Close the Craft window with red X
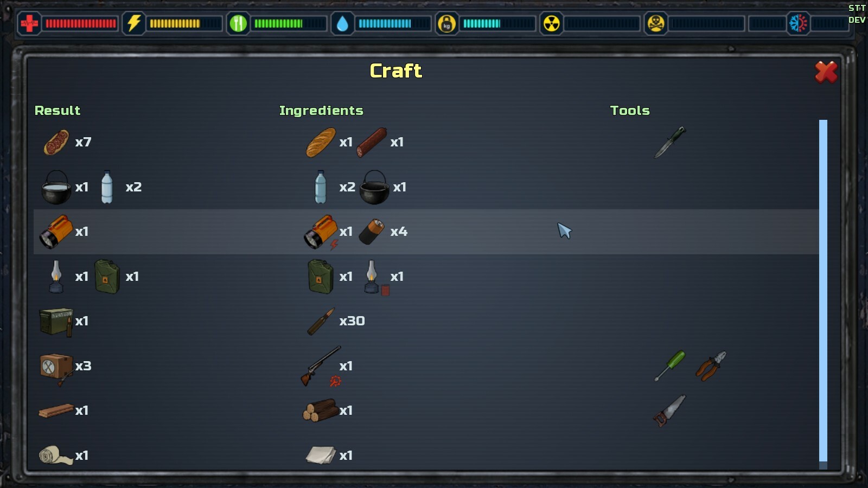Viewport: 868px width, 488px height. pos(826,72)
